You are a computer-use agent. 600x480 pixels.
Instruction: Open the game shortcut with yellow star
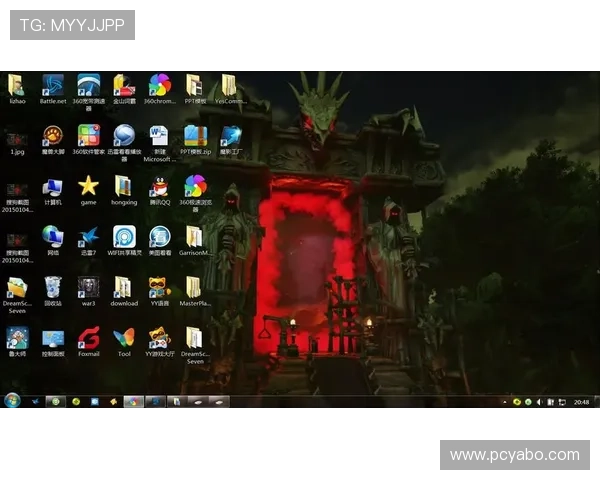tap(89, 186)
